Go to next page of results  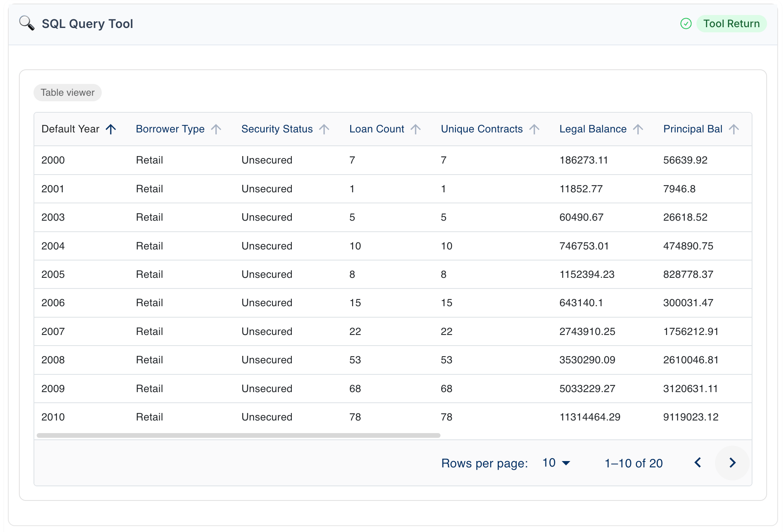tap(732, 463)
